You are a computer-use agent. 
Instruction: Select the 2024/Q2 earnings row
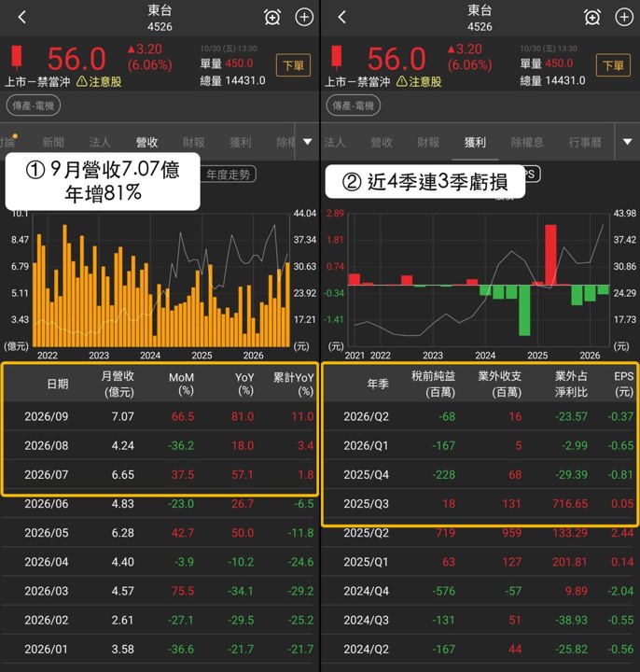click(480, 650)
